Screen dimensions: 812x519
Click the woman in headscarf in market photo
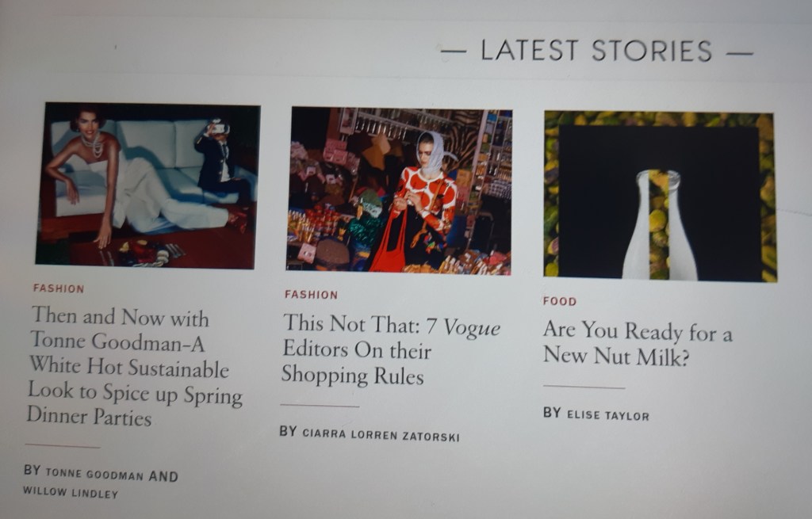[426, 202]
